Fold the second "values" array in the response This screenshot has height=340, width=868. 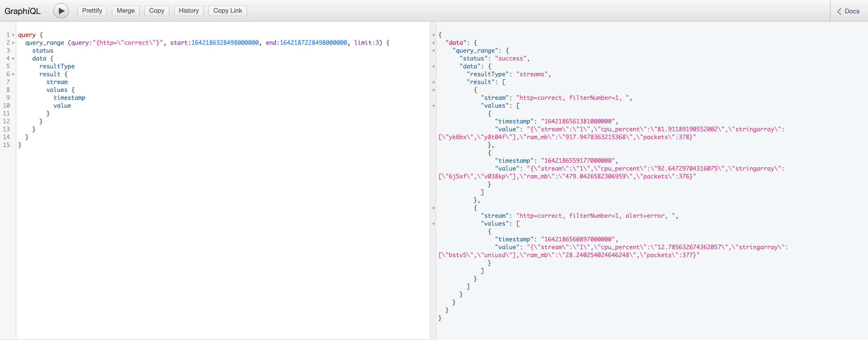pyautogui.click(x=434, y=224)
